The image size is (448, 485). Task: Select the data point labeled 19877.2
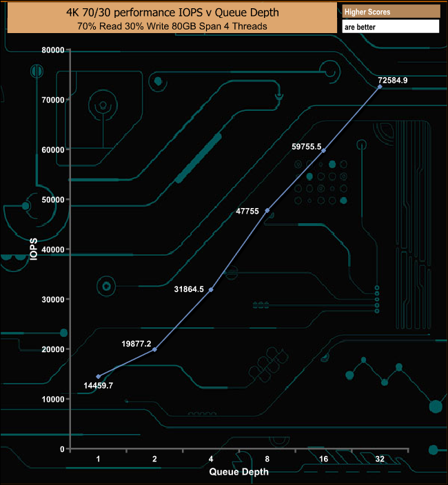click(x=154, y=349)
